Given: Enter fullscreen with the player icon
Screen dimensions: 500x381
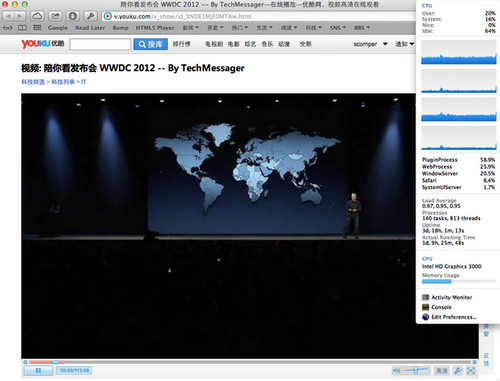Looking at the screenshot, I should (470, 370).
